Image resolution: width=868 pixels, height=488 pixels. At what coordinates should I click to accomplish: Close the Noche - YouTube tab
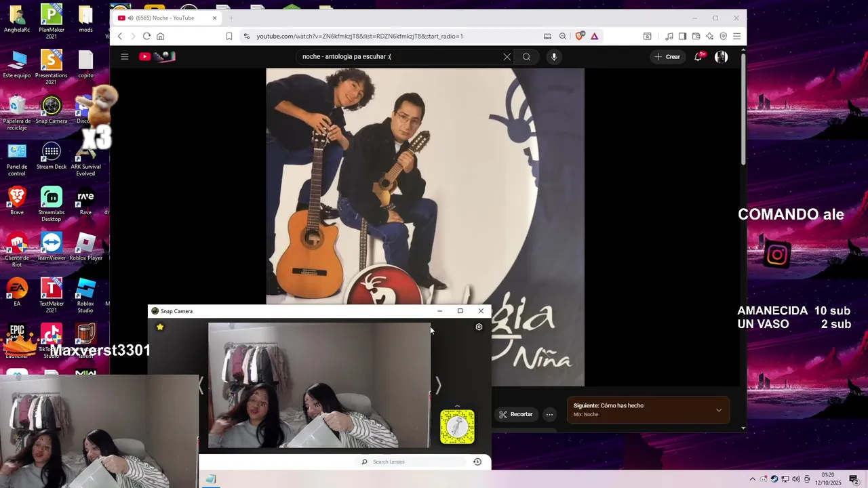coord(215,18)
